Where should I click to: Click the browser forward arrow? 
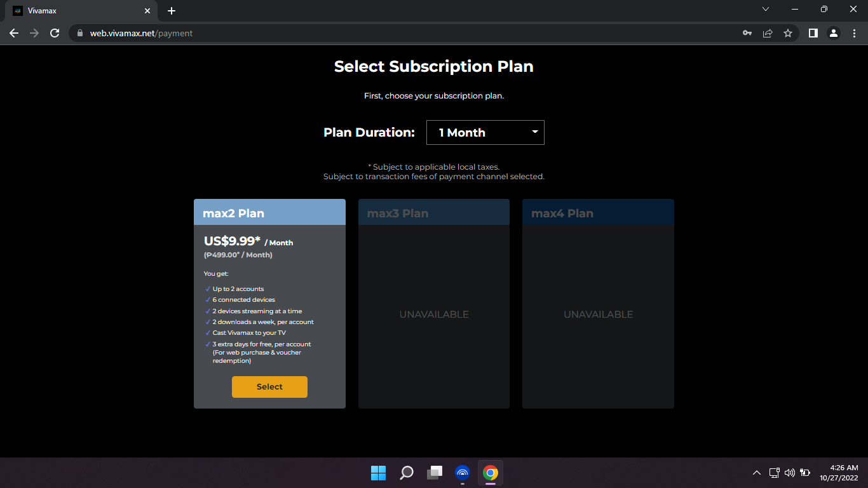(34, 33)
